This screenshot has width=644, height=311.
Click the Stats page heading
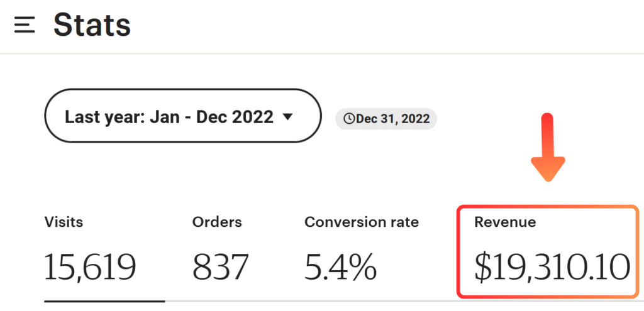click(92, 25)
